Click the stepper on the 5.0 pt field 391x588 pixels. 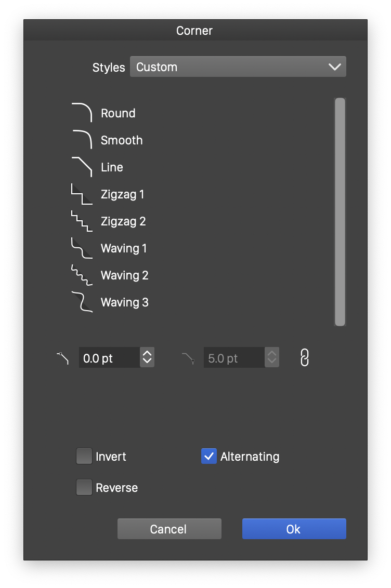point(272,357)
